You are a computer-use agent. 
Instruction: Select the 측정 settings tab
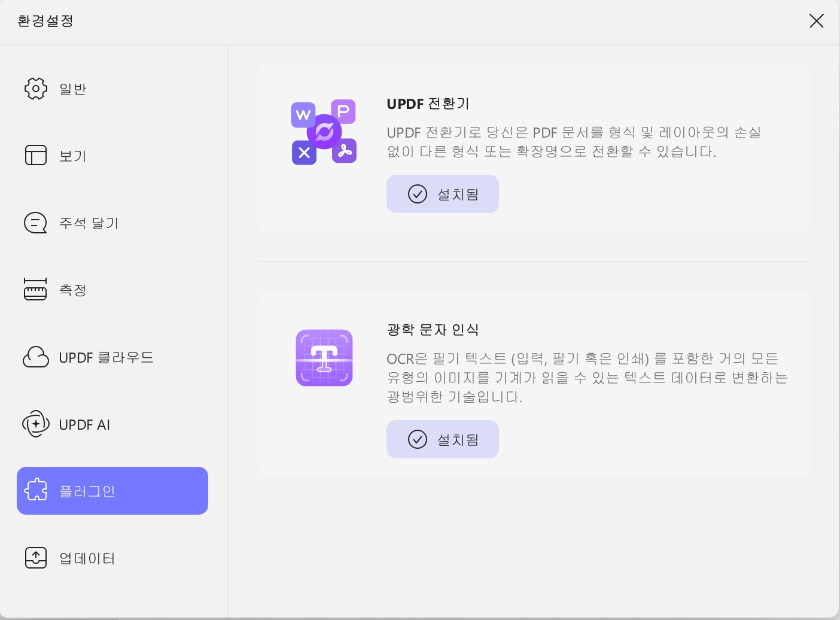[112, 290]
